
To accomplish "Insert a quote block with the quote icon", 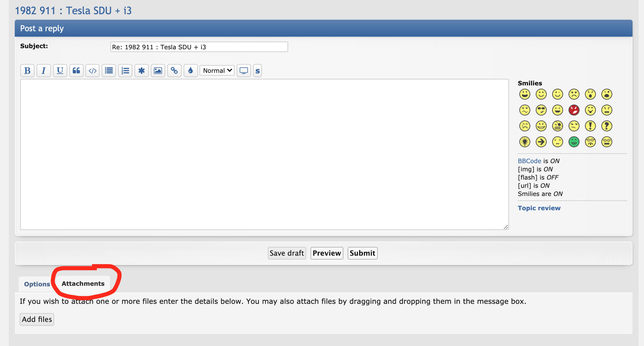I will point(76,71).
